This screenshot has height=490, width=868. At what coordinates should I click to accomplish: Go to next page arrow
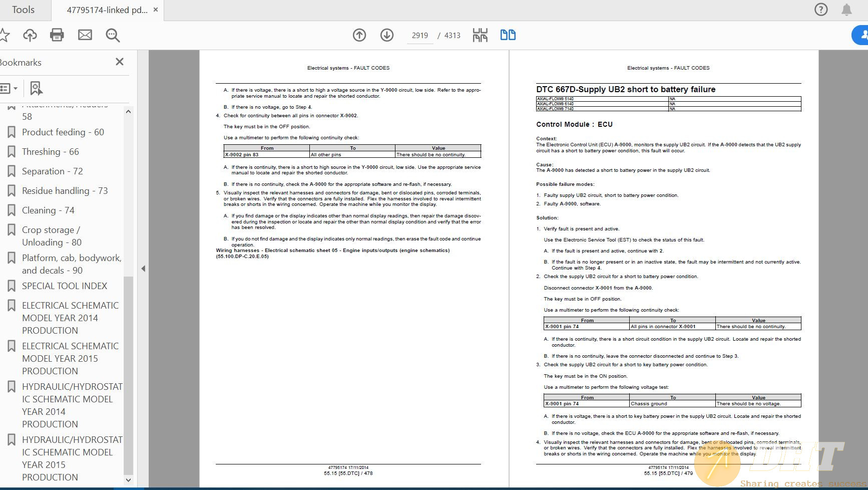387,35
